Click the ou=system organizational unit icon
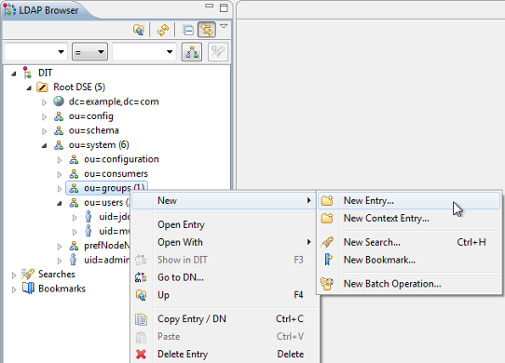 [59, 145]
